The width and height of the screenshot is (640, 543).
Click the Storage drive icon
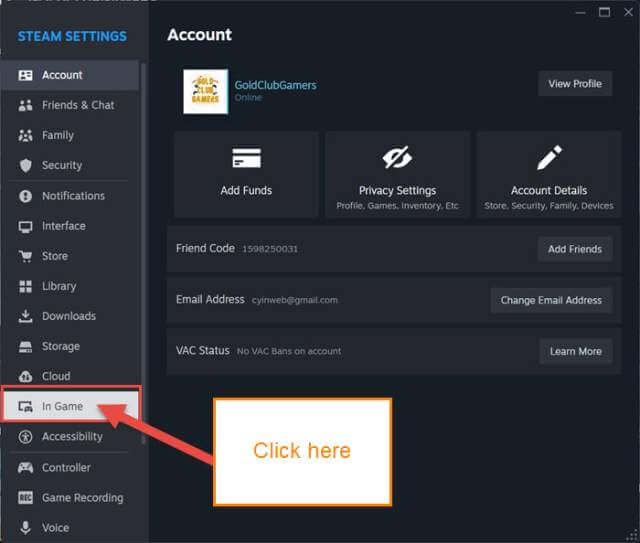(25, 347)
